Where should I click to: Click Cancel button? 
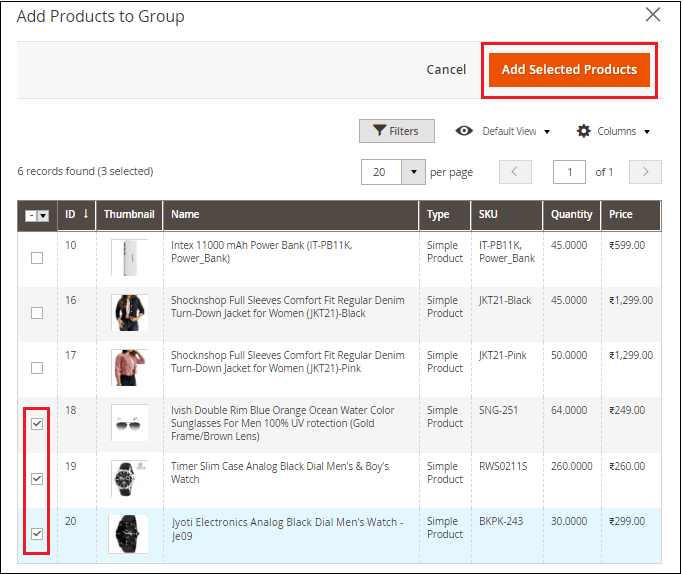tap(446, 70)
